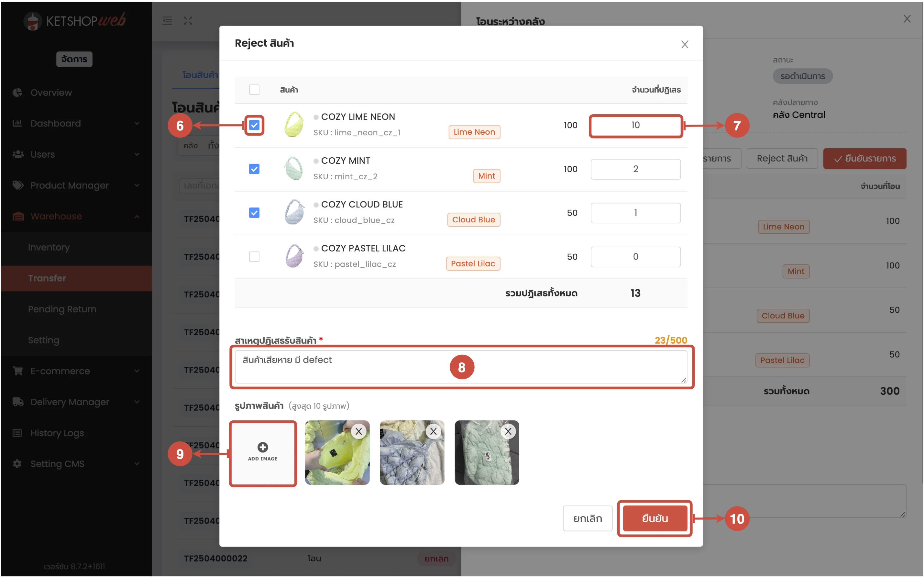Click the reject reason text area
Viewport: 924px width, 578px height.
(460, 367)
